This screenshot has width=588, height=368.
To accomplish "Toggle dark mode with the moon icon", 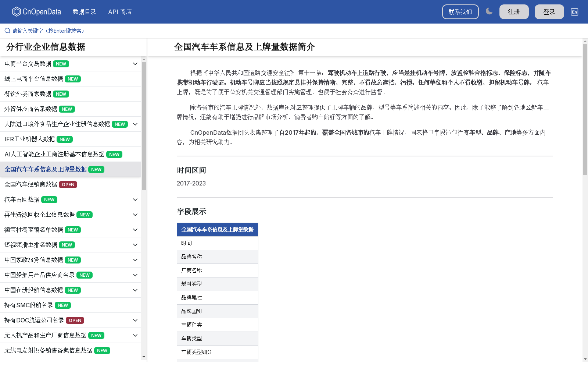I will point(489,11).
